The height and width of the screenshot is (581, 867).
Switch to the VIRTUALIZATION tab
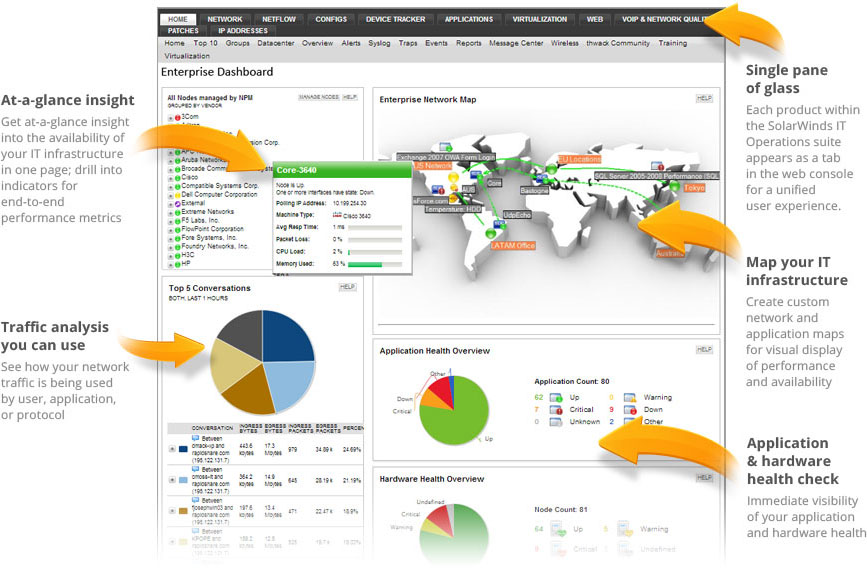539,19
